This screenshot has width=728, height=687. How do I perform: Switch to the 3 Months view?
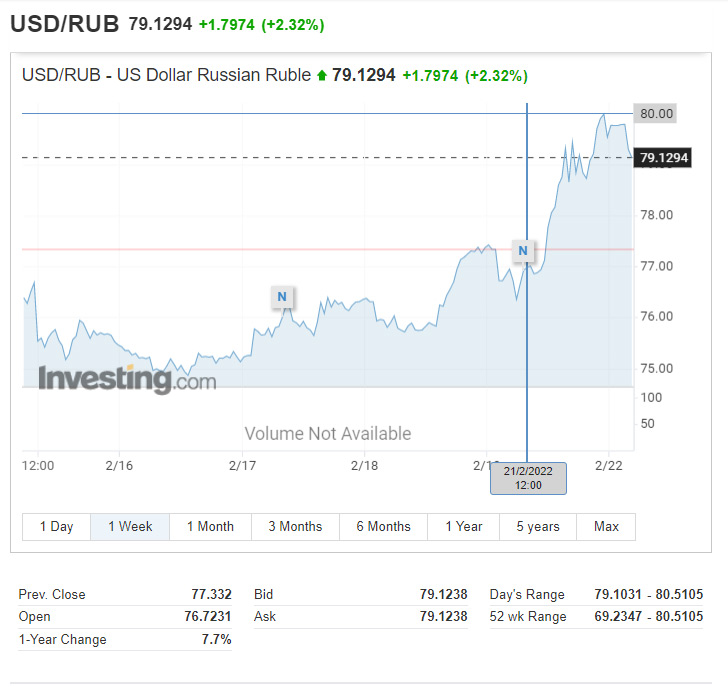295,526
